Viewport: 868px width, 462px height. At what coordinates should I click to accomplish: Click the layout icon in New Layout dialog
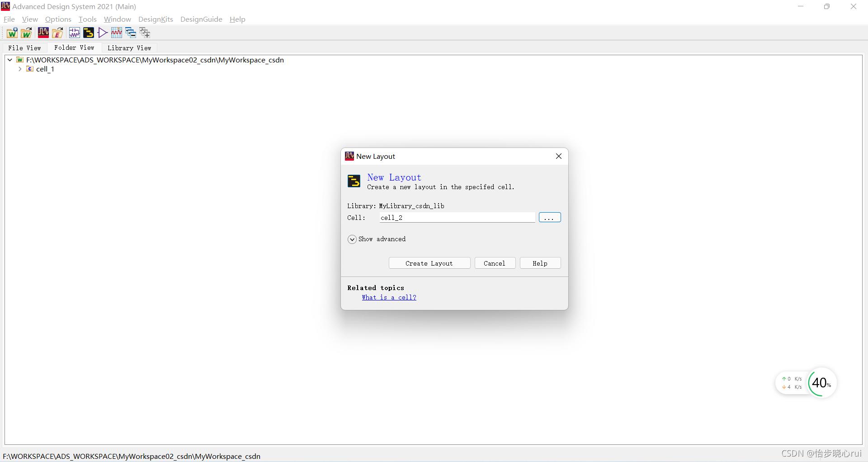[354, 181]
